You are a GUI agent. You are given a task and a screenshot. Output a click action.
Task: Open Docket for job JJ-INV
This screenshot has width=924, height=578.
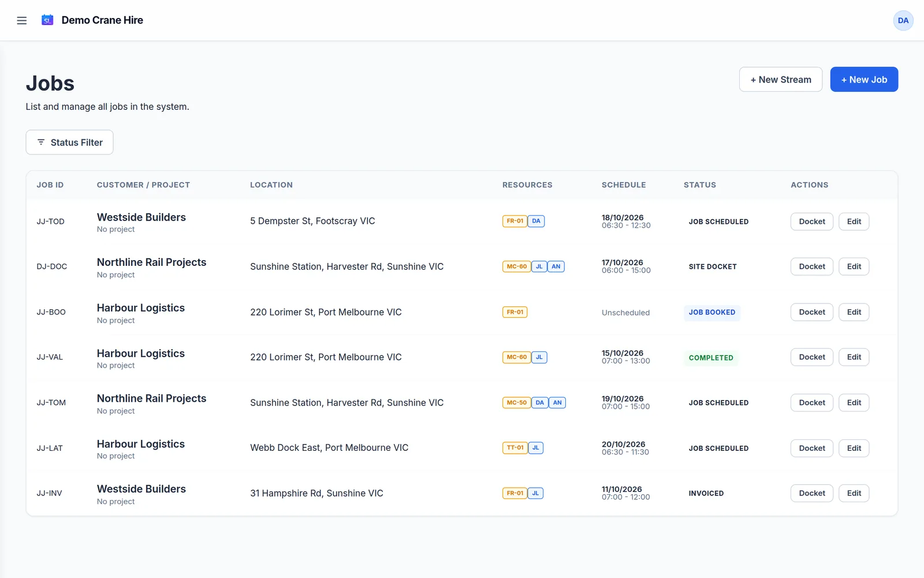click(x=812, y=493)
